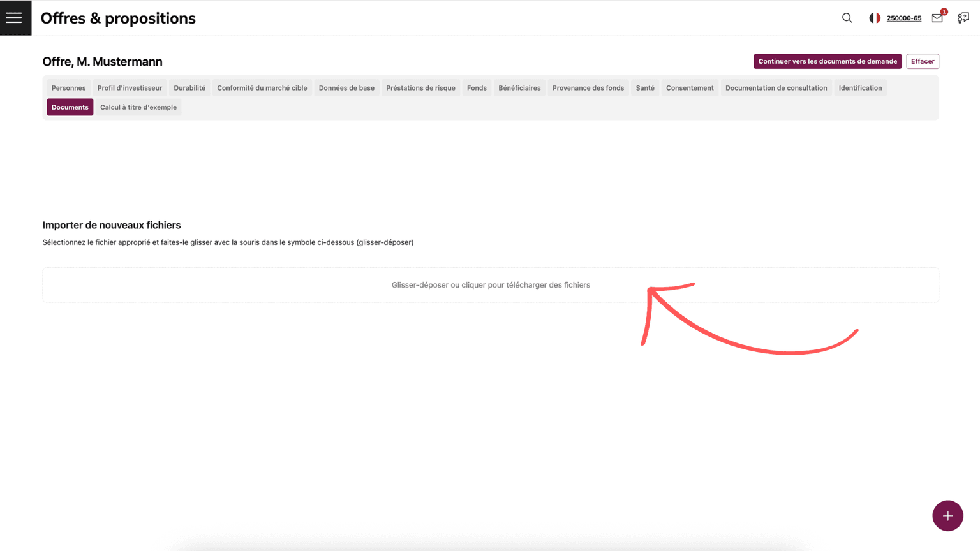
Task: Open the mail notifications icon
Action: click(x=937, y=18)
